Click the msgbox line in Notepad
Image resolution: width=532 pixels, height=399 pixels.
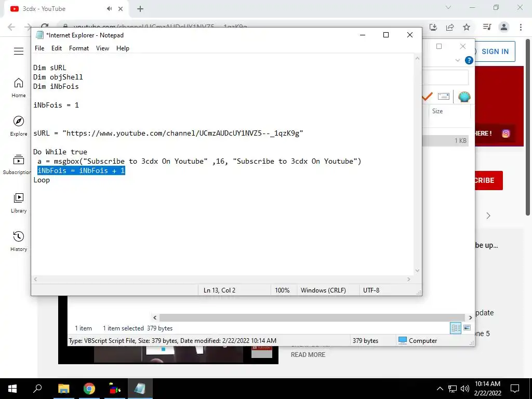[x=199, y=162]
